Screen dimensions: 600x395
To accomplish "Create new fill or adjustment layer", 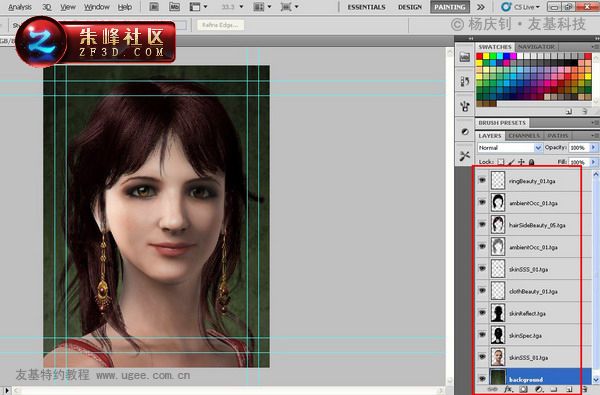I will tap(538, 389).
